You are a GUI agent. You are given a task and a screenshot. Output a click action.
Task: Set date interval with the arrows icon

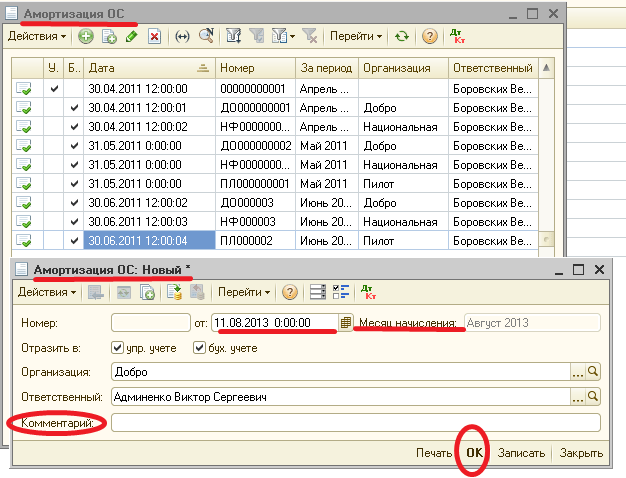coord(182,36)
